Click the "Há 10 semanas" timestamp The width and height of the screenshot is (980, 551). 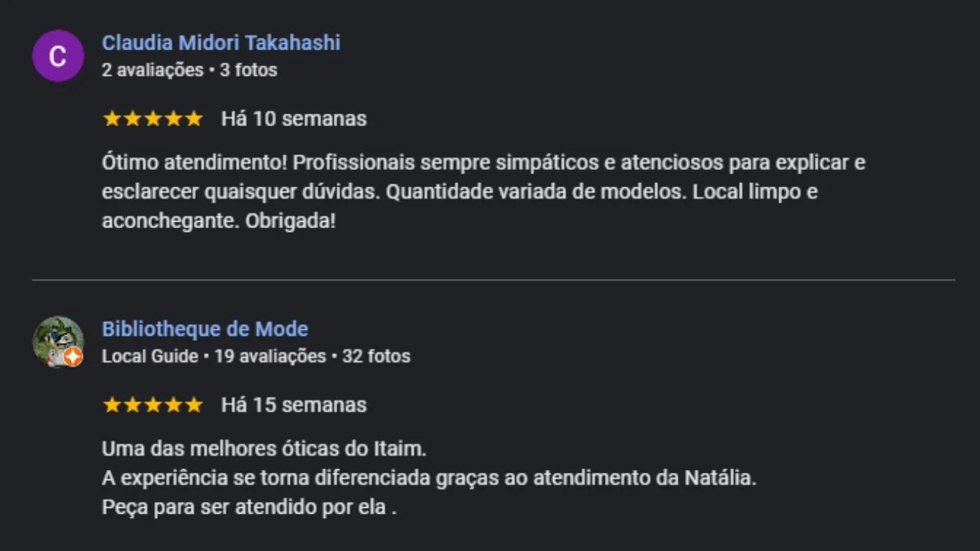[x=294, y=119]
